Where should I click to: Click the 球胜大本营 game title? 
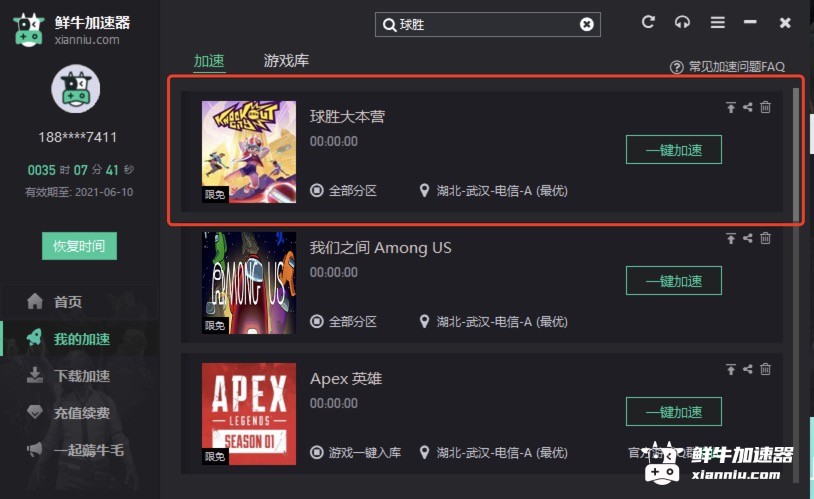[x=347, y=116]
